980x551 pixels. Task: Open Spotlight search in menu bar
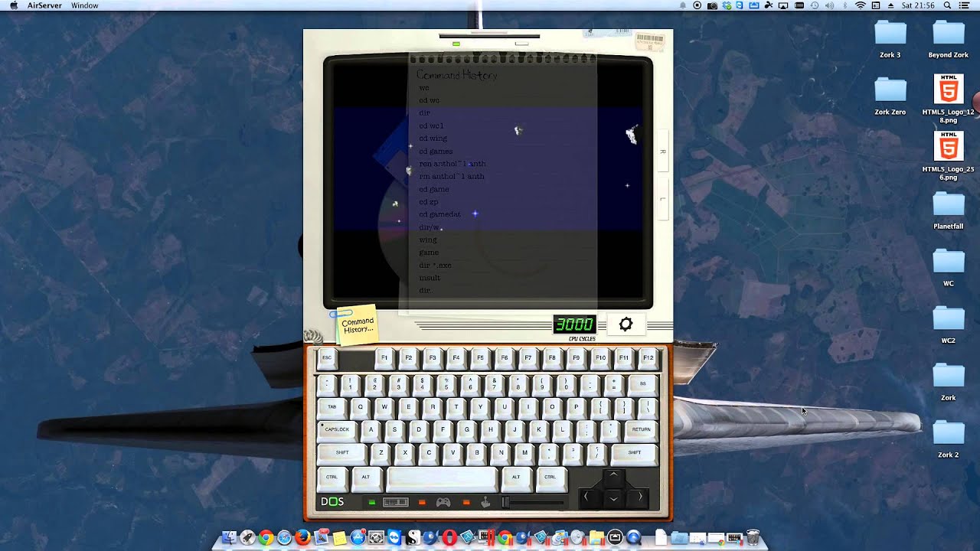[947, 5]
